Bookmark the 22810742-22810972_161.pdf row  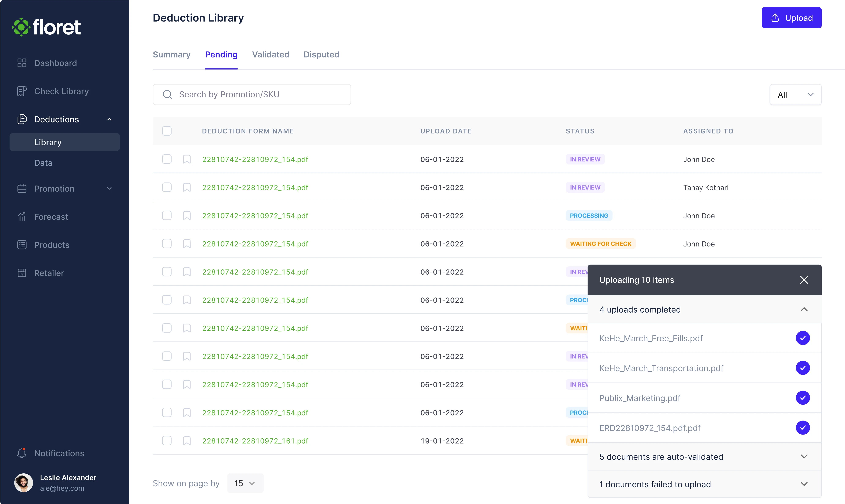(187, 441)
